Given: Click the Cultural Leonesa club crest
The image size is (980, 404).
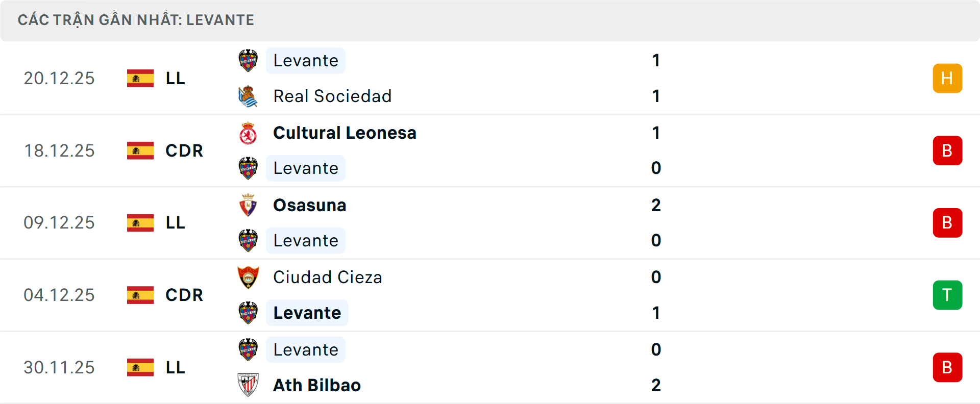Looking at the screenshot, I should point(248,133).
